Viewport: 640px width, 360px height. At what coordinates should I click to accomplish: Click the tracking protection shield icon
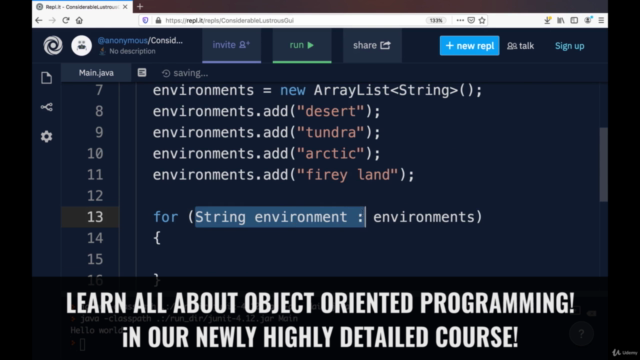pyautogui.click(x=145, y=20)
